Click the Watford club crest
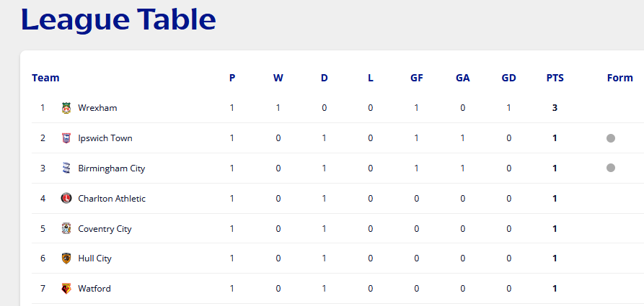Image resolution: width=644 pixels, height=306 pixels. pos(66,289)
